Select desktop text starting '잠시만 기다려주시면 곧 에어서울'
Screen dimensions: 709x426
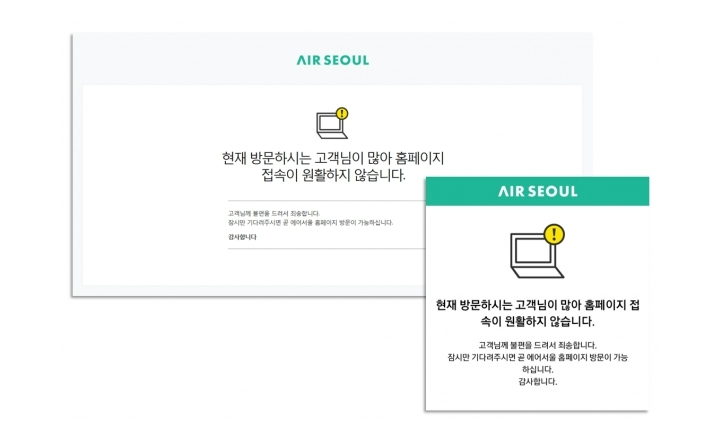tap(310, 222)
